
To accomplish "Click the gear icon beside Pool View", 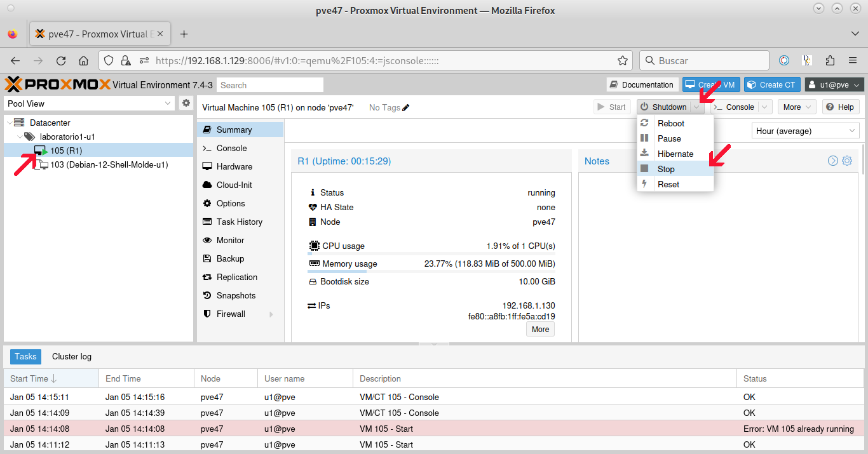I will tap(186, 103).
